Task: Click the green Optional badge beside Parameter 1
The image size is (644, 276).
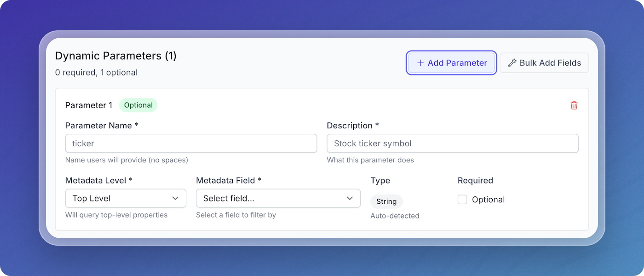Action: coord(138,105)
